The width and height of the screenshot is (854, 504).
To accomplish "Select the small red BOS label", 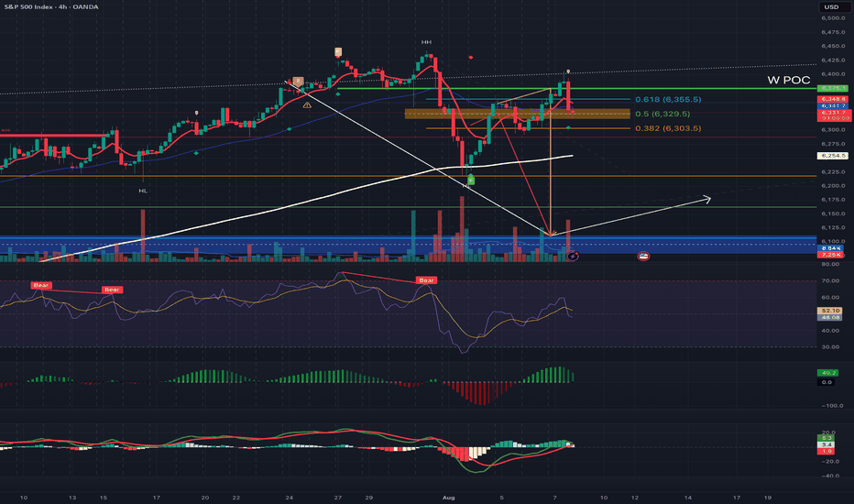I will click(x=6, y=130).
